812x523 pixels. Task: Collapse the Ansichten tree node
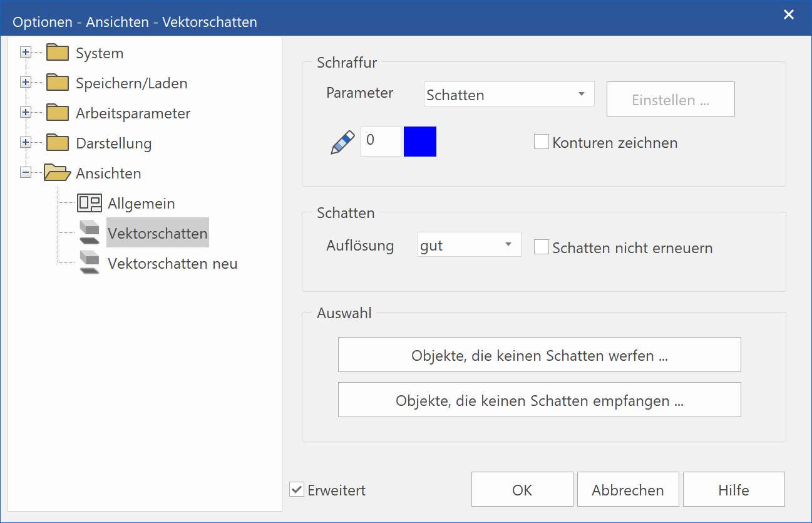click(x=26, y=173)
